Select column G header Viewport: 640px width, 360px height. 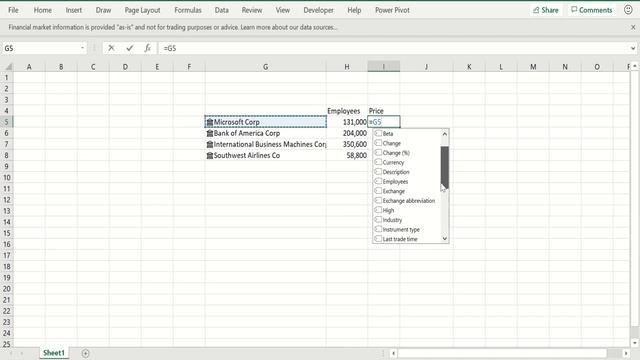(266, 67)
